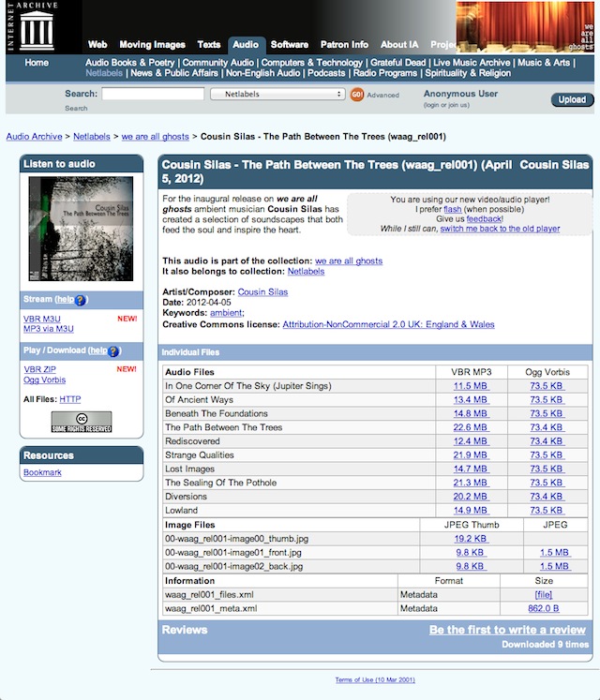600x700 pixels.
Task: Open the Netlabels search scope dropdown
Action: point(277,95)
